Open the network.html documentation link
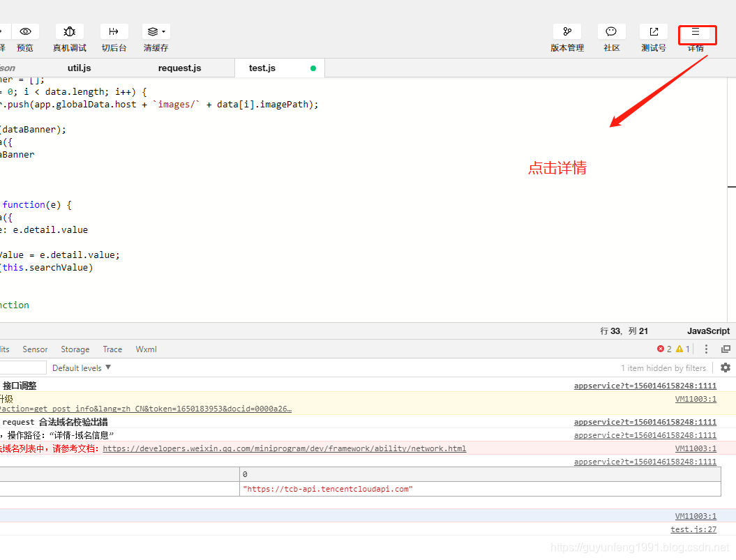 pyautogui.click(x=285, y=448)
